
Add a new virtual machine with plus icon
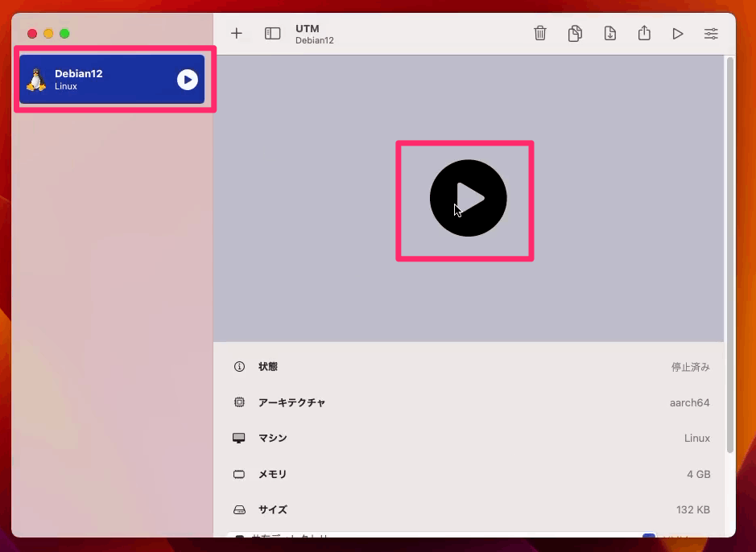click(236, 33)
